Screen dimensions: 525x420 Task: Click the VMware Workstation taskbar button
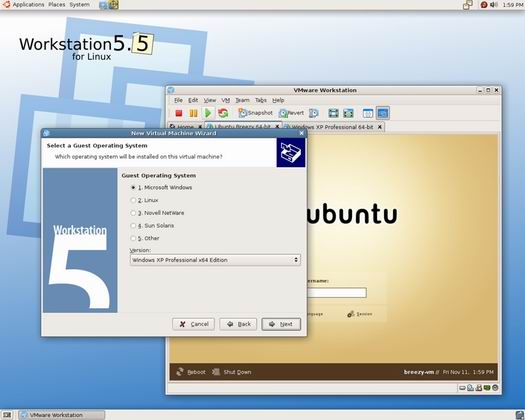tap(61, 415)
